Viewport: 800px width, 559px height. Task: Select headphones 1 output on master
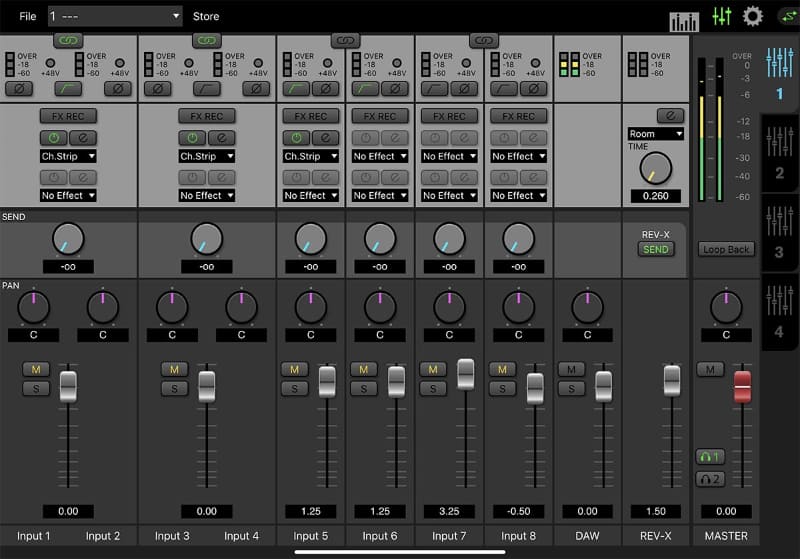710,457
